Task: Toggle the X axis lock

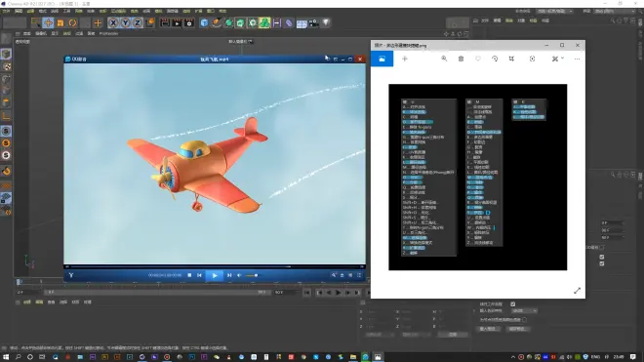Action: point(113,23)
